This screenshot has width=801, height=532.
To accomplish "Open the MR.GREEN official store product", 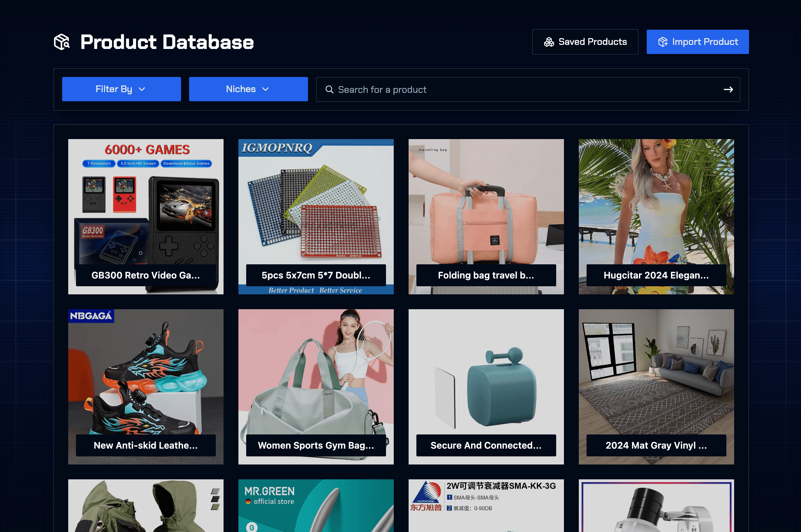I will 316,506.
